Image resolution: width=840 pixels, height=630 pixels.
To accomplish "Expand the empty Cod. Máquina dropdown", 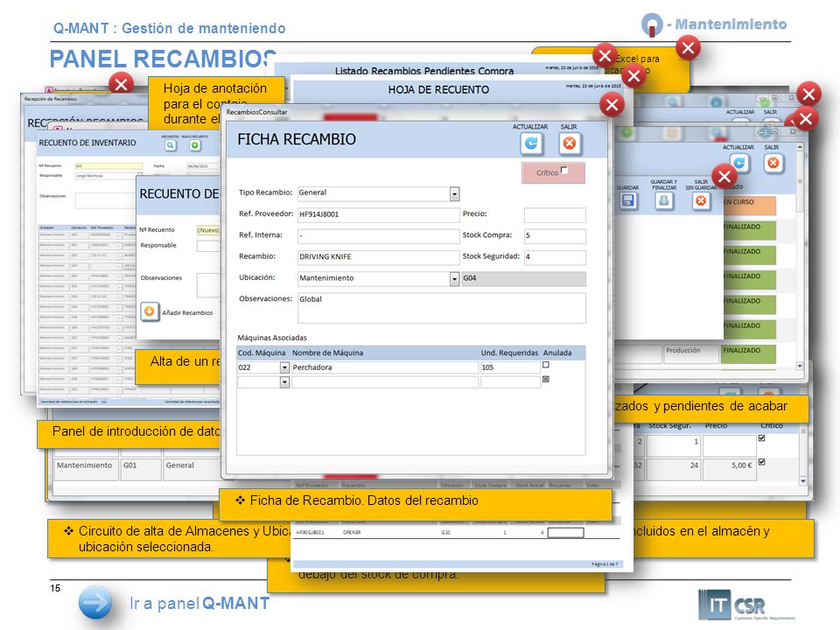I will [284, 382].
